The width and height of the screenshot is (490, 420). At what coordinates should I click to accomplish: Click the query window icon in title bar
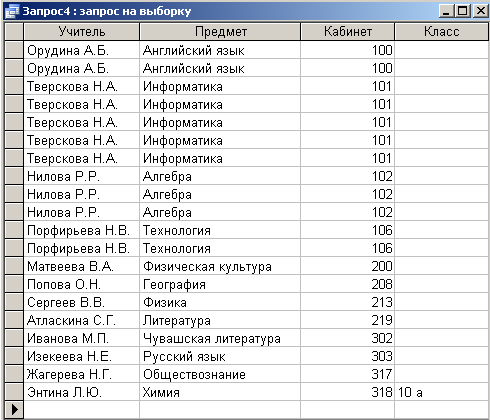tap(12, 12)
